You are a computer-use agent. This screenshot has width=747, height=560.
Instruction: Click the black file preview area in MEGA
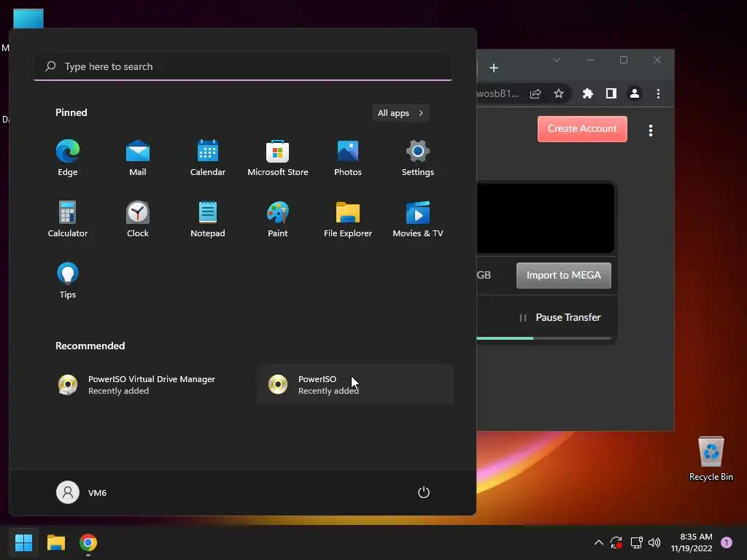(x=546, y=218)
